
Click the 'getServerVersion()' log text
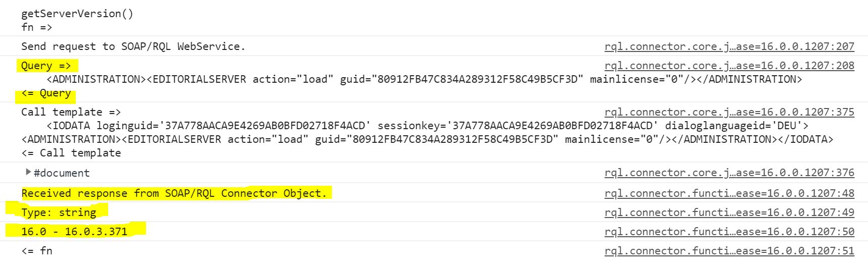coord(77,14)
